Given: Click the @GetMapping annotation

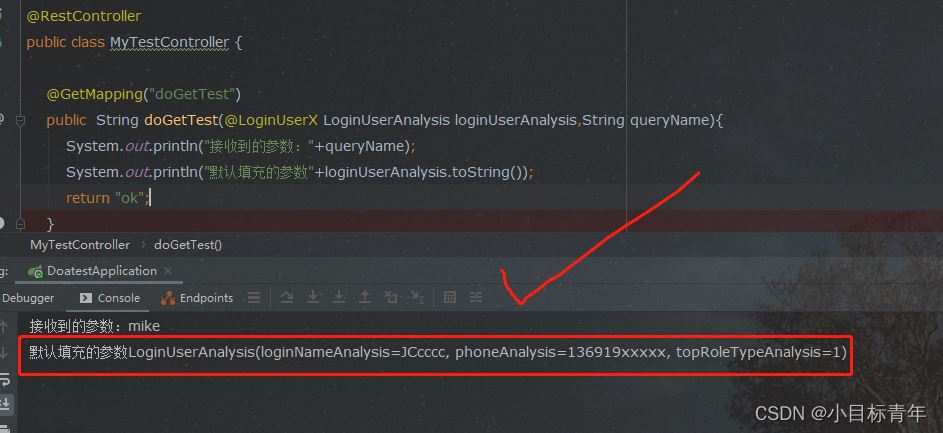Looking at the screenshot, I should coord(93,94).
